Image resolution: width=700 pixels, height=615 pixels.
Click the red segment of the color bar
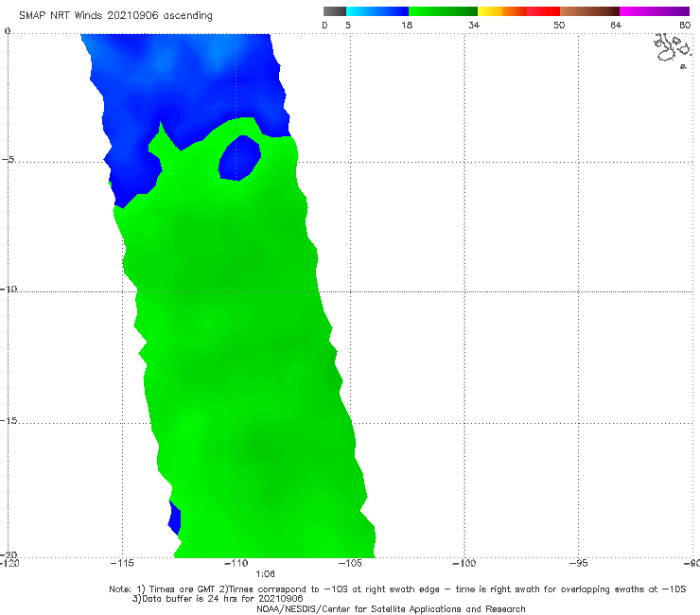point(543,11)
